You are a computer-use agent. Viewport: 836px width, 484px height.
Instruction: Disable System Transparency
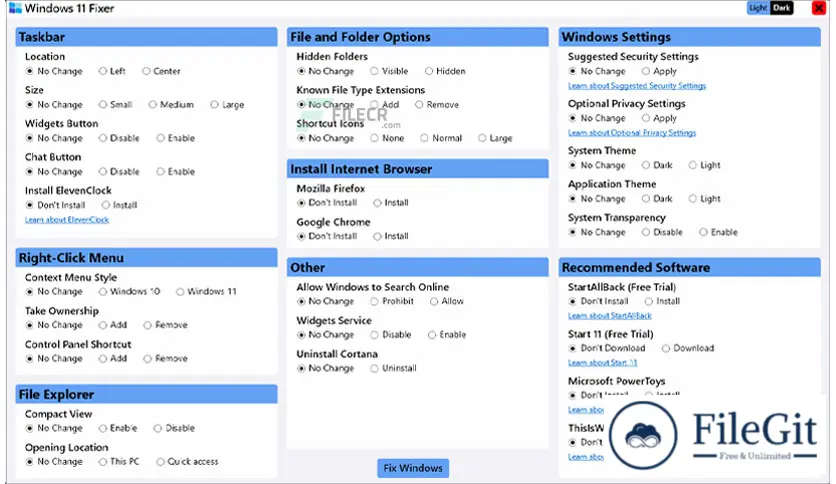click(x=662, y=232)
